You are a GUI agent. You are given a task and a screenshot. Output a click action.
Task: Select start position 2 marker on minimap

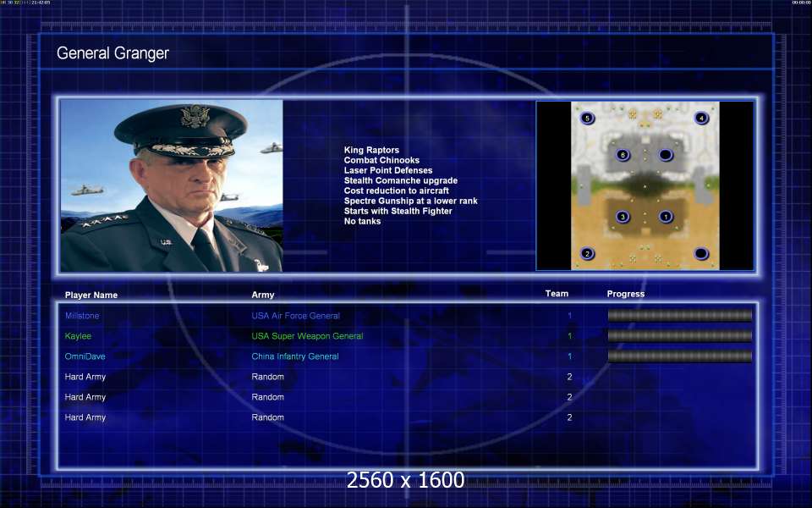(x=587, y=254)
